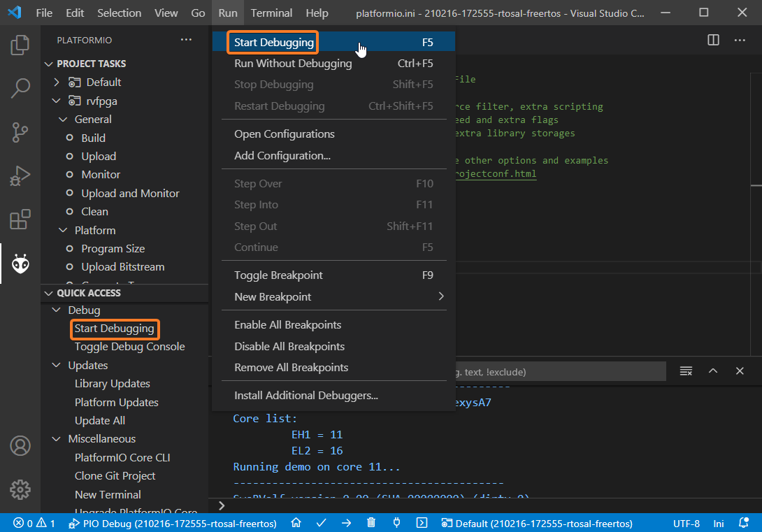Collapse the Debug group in Quick Access
Screen dimensions: 762x532
tap(57, 310)
